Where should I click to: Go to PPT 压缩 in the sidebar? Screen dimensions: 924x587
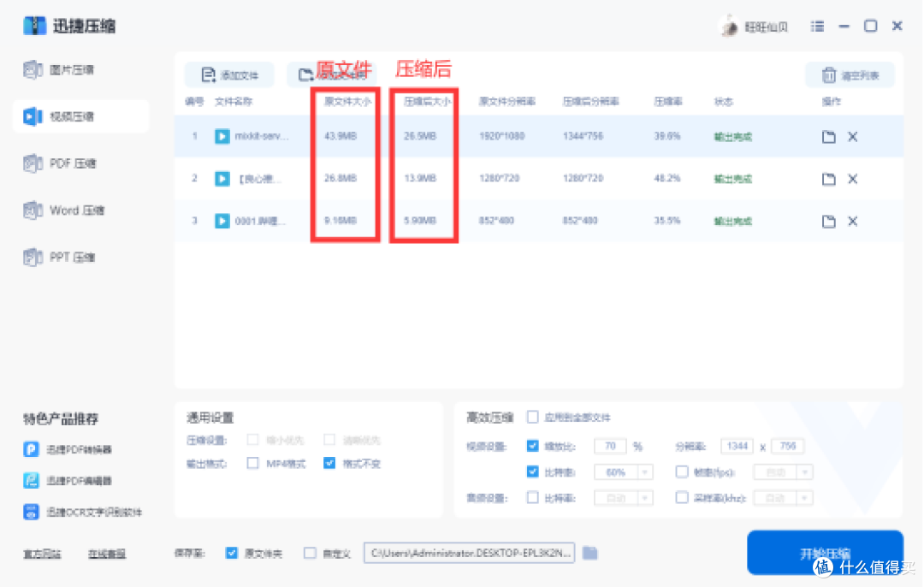(x=60, y=257)
